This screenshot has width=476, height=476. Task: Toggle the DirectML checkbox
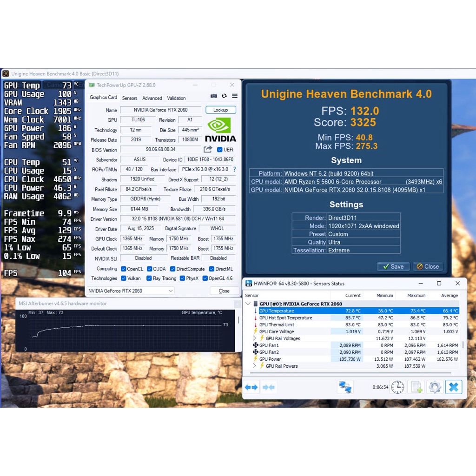(212, 269)
